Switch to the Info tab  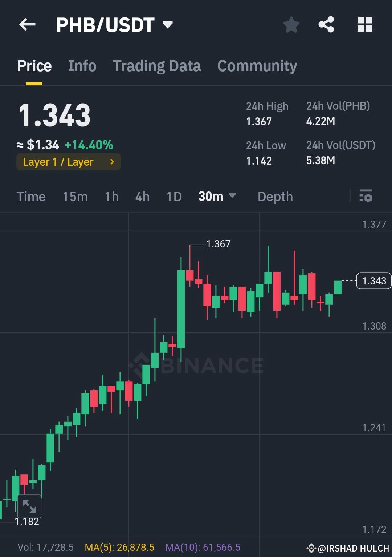click(x=82, y=66)
